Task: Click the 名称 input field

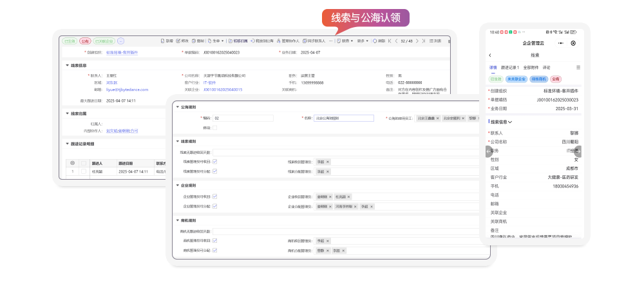Action: click(343, 118)
